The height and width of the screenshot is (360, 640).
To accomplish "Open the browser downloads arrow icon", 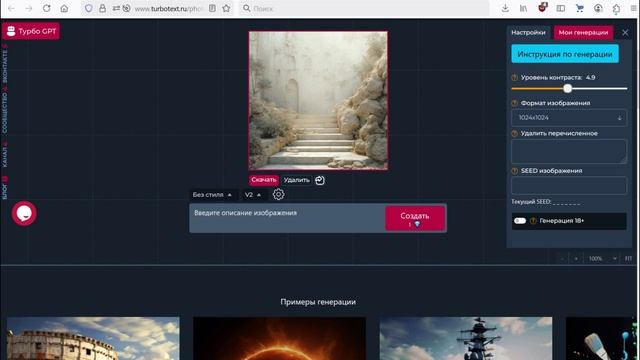I will tap(505, 8).
